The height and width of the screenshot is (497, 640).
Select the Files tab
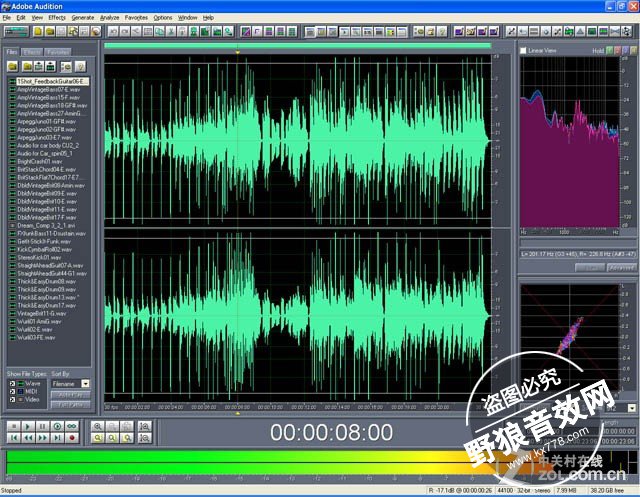click(12, 52)
